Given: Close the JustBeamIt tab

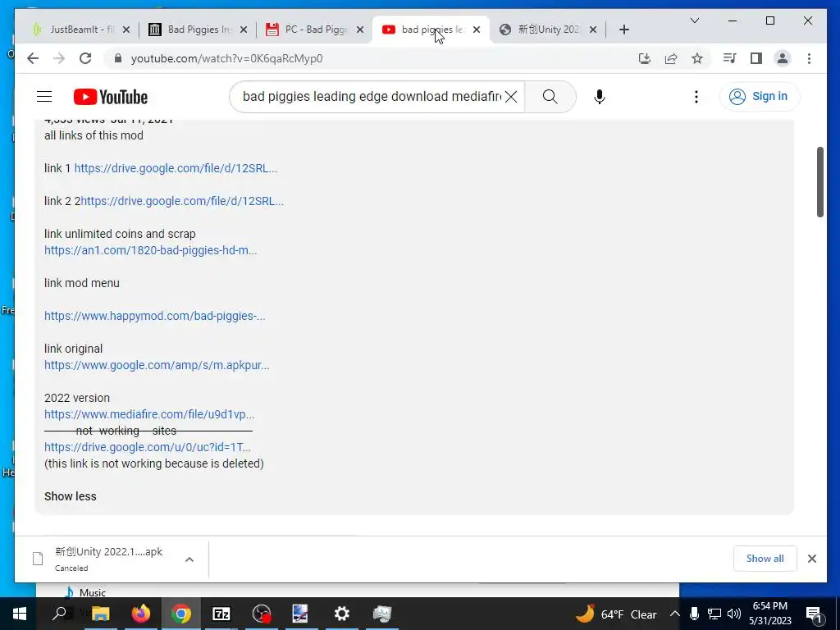Looking at the screenshot, I should click(126, 30).
